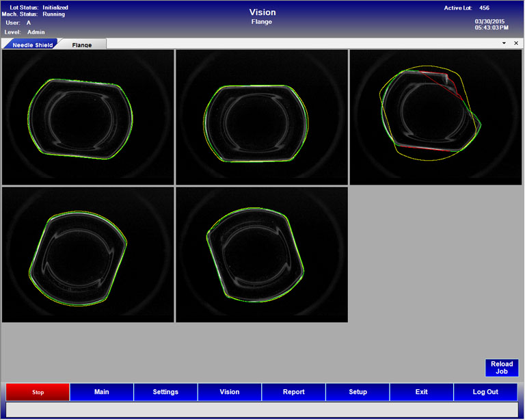This screenshot has width=525, height=420.
Task: Log Out of the Admin session
Action: click(485, 392)
